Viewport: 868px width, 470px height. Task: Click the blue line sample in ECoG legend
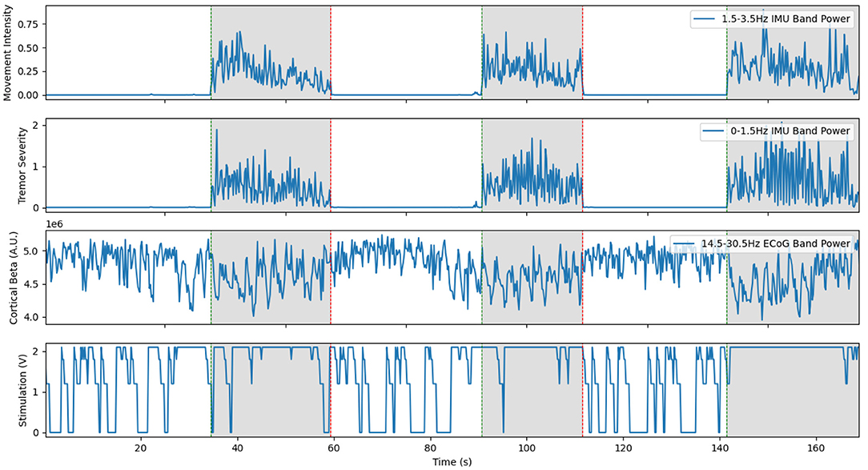[x=685, y=243]
